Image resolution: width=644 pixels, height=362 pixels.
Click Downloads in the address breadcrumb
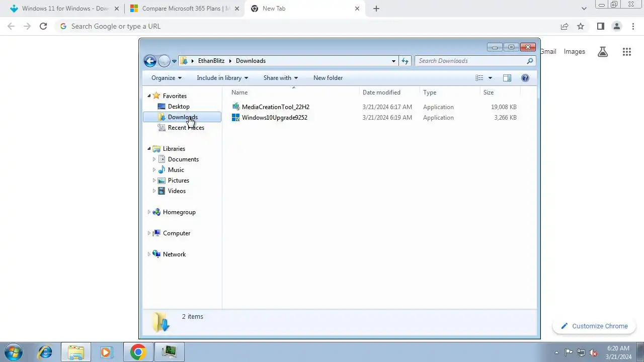tap(251, 61)
